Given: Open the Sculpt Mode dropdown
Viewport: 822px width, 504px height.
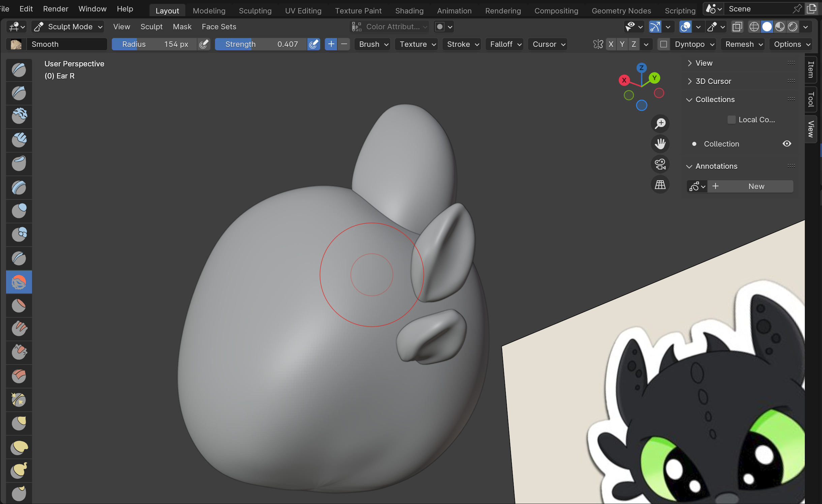Looking at the screenshot, I should [68, 27].
